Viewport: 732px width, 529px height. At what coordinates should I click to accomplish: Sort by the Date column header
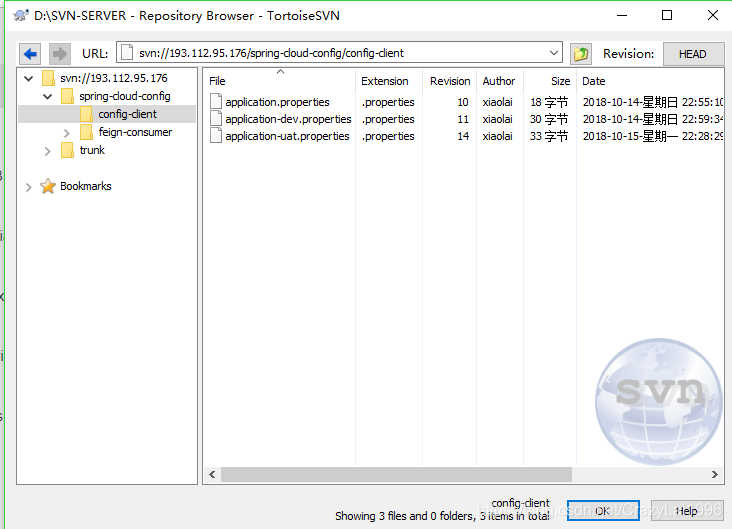pyautogui.click(x=650, y=81)
